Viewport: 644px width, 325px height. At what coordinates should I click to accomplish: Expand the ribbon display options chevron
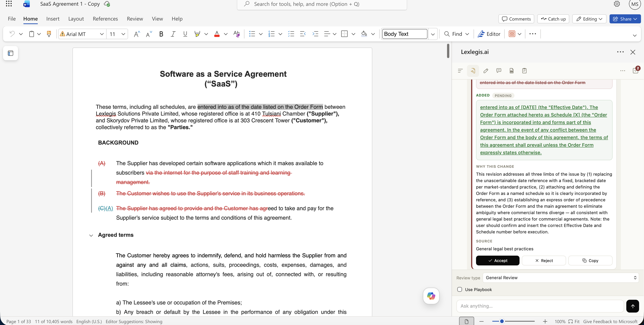coord(635,35)
